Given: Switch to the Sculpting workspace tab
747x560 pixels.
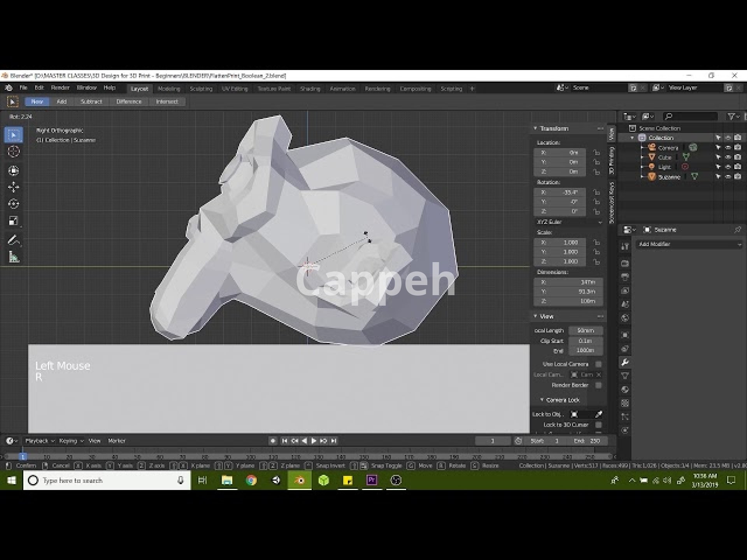Looking at the screenshot, I should [201, 89].
